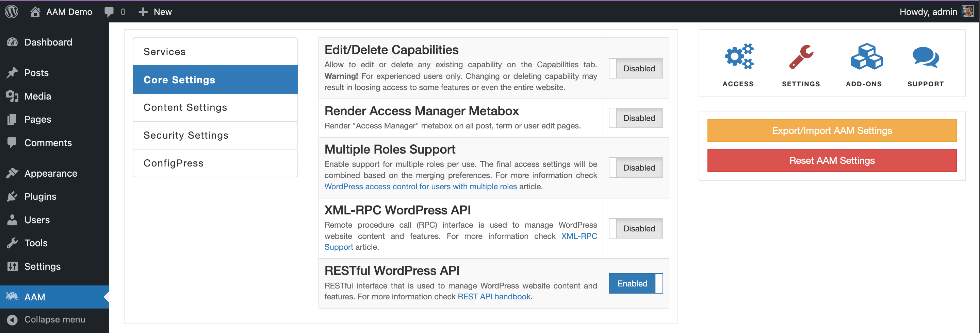Click the Collapse menu arrow icon

pos(12,320)
